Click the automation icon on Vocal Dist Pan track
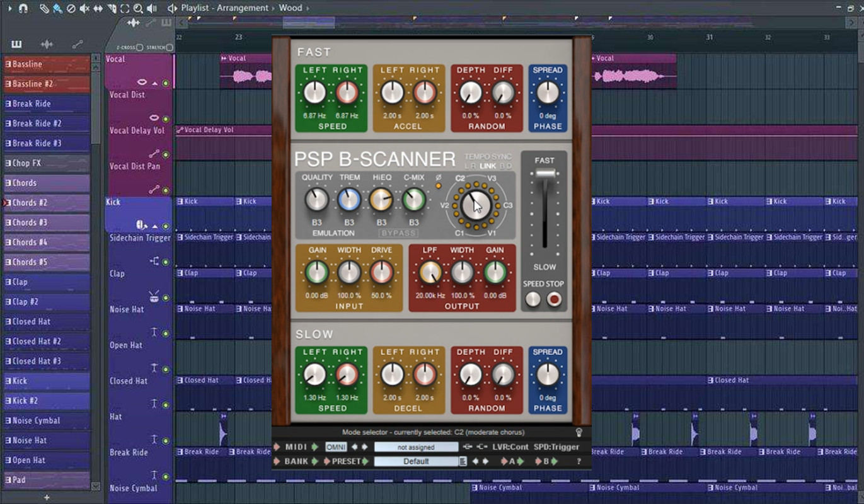The width and height of the screenshot is (864, 504). (154, 189)
